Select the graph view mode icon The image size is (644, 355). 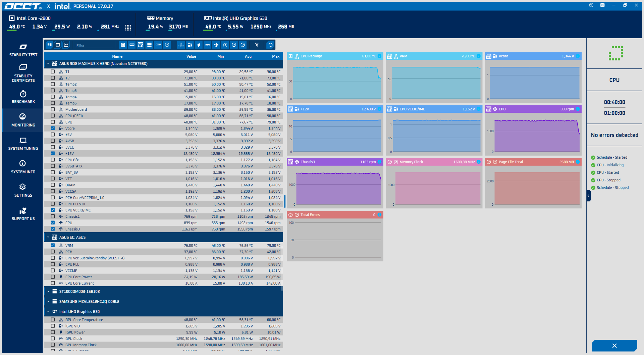(66, 45)
